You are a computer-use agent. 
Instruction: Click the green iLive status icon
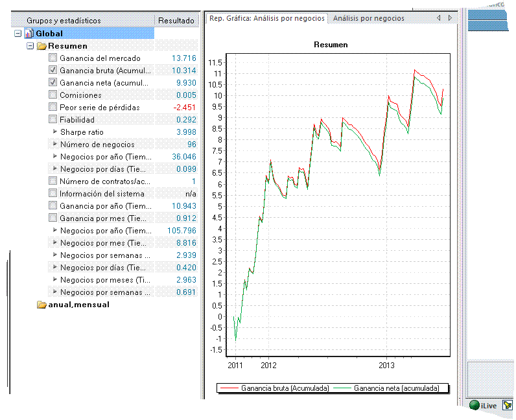475,405
